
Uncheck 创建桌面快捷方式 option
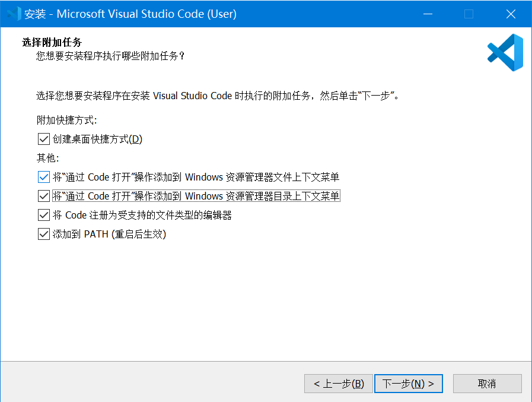tap(43, 139)
